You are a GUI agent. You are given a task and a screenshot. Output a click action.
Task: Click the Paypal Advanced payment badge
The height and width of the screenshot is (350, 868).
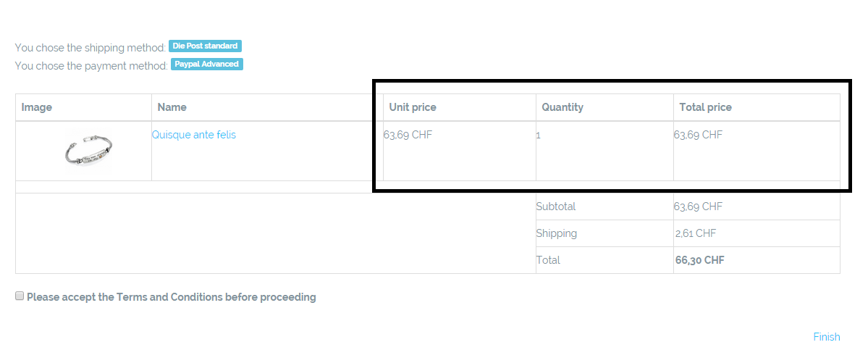point(206,64)
